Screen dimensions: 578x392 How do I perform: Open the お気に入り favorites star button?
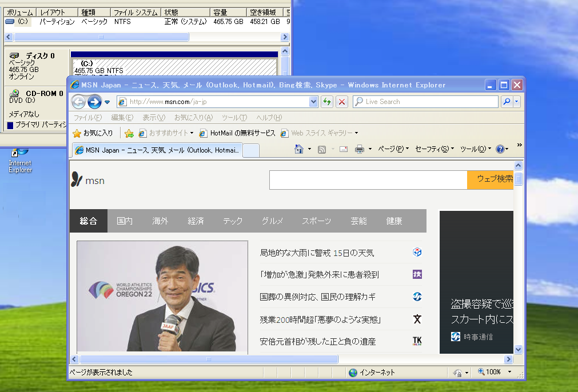tap(93, 133)
